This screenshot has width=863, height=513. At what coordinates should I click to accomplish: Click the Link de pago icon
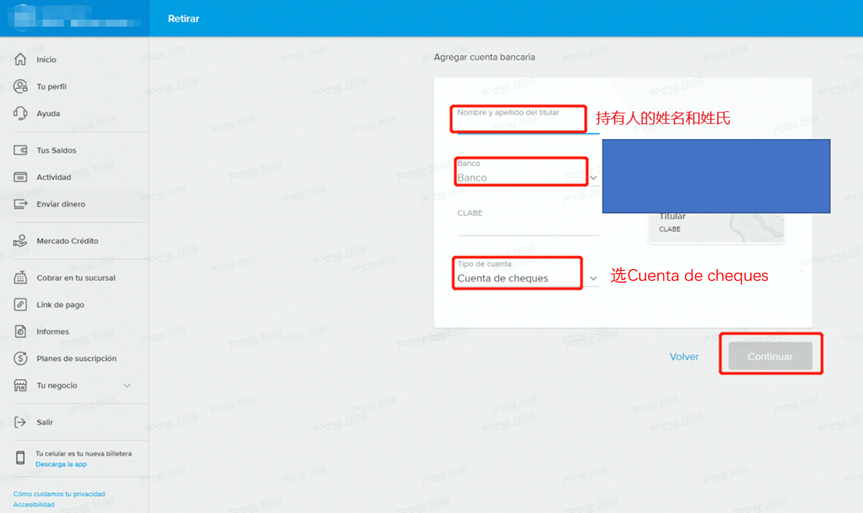point(20,304)
